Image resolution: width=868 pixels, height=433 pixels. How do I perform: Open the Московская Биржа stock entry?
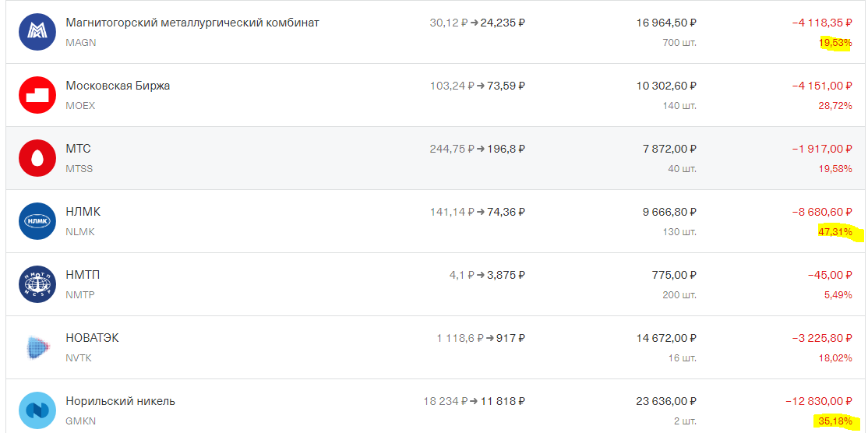[x=118, y=86]
